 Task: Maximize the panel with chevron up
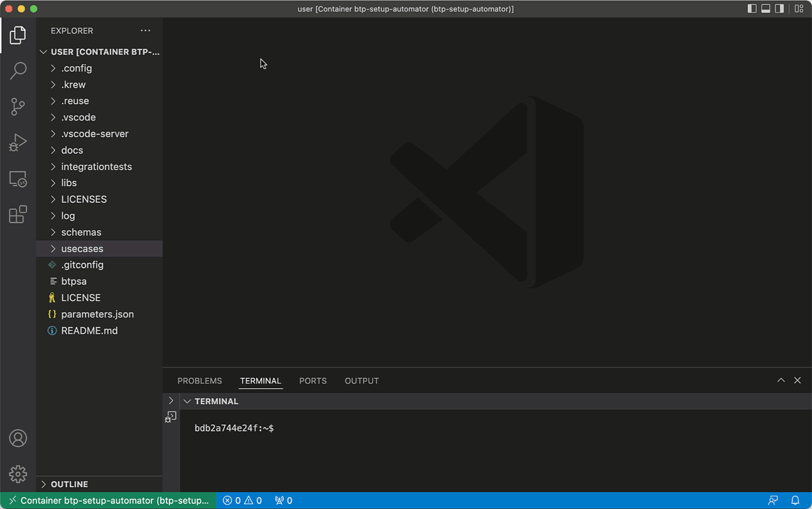(x=781, y=380)
